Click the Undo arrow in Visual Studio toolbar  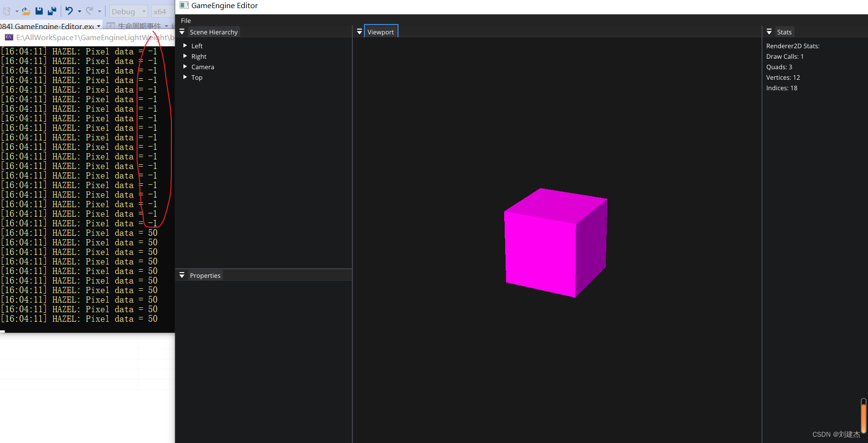coord(69,11)
